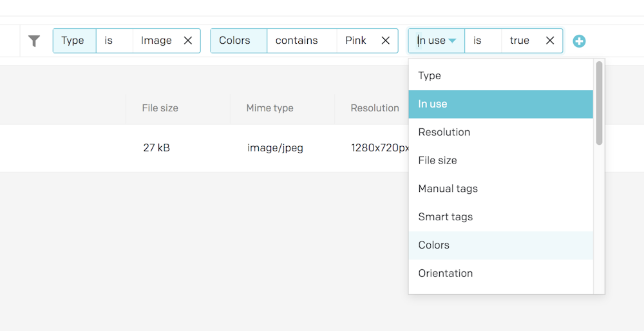The height and width of the screenshot is (331, 644).
Task: Add a new filter with plus icon
Action: pyautogui.click(x=579, y=41)
